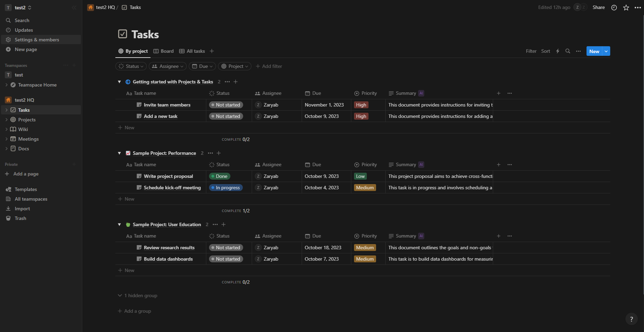Click the Share button
The image size is (644, 332).
[x=599, y=8]
